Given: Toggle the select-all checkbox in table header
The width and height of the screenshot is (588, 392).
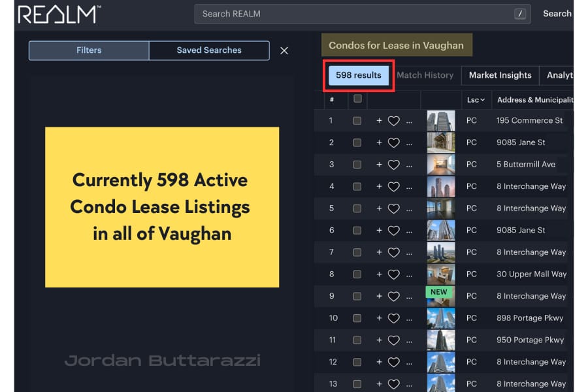Looking at the screenshot, I should (358, 98).
